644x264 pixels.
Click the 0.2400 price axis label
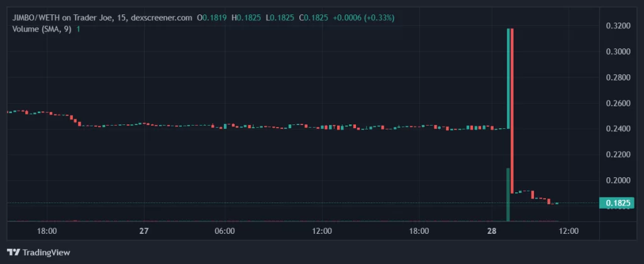click(619, 129)
